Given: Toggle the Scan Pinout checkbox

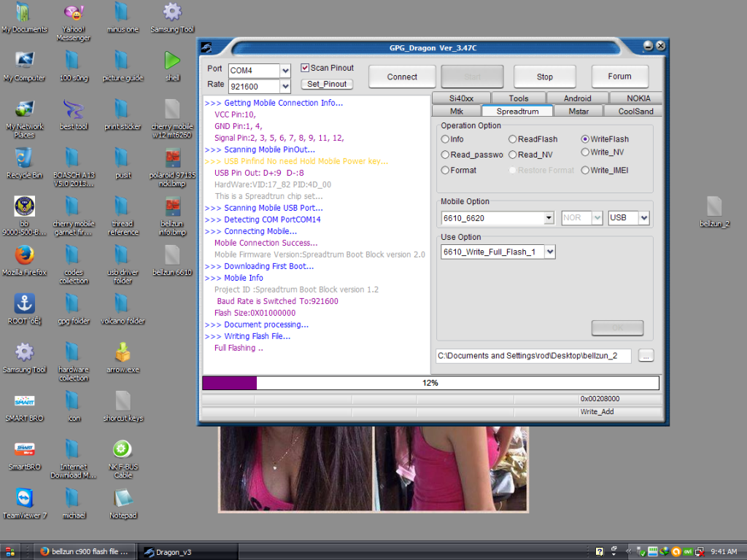Looking at the screenshot, I should (x=306, y=68).
